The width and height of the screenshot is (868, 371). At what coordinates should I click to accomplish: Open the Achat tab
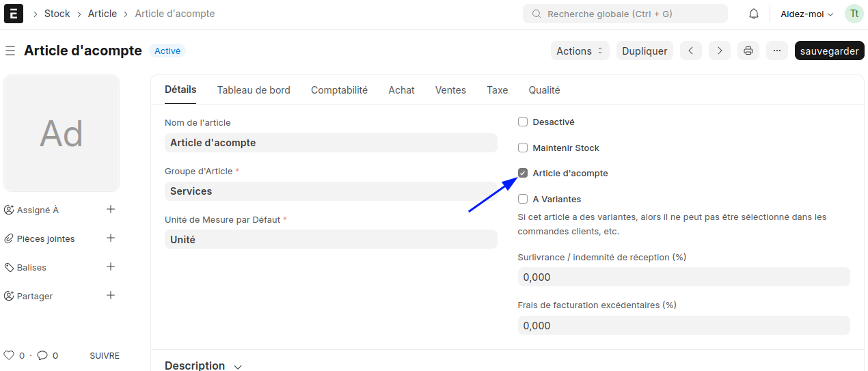click(x=402, y=90)
